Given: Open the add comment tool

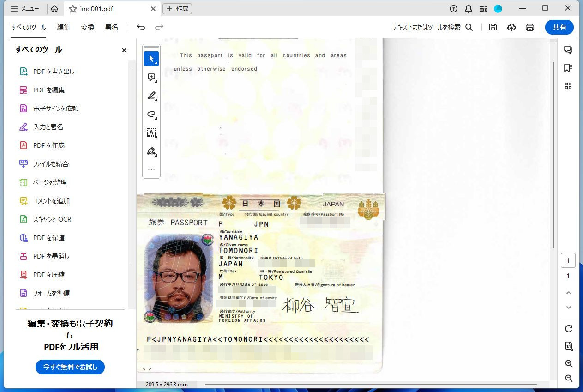Looking at the screenshot, I should (151, 77).
